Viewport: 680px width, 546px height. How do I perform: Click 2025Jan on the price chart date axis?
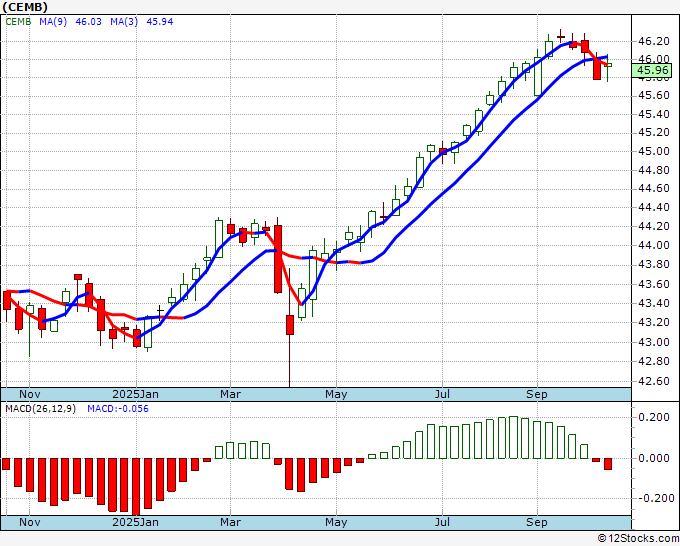click(x=135, y=394)
